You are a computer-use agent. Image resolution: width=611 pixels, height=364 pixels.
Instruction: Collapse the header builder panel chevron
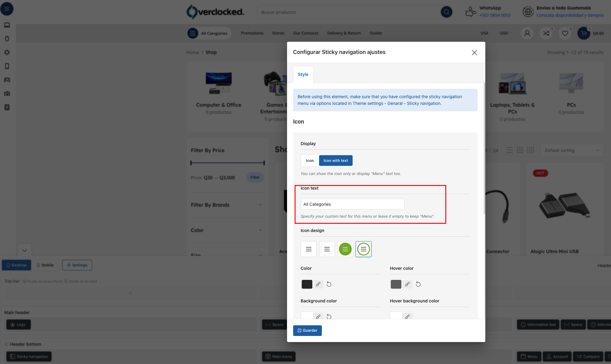[25, 250]
